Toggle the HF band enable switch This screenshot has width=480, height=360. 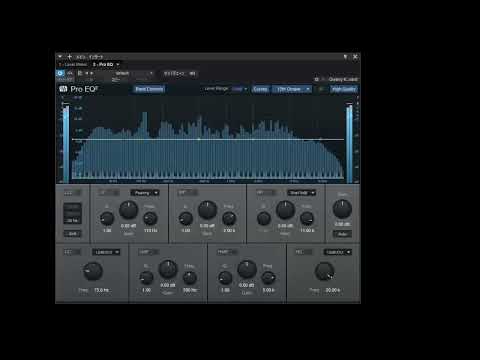[266, 193]
